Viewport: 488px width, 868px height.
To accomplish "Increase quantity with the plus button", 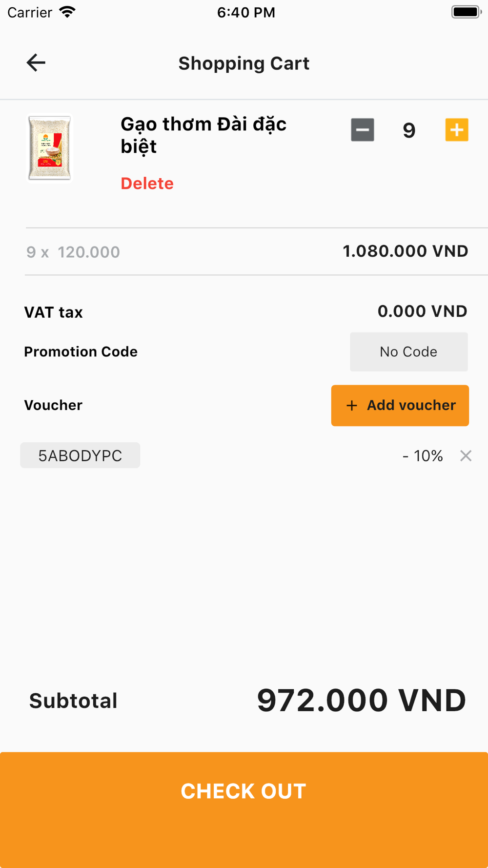I will pyautogui.click(x=457, y=130).
